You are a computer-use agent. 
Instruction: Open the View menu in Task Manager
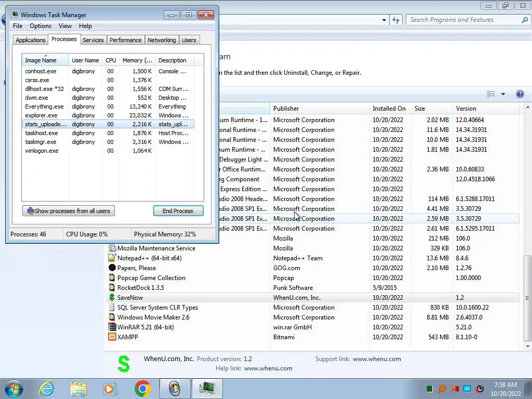pyautogui.click(x=65, y=26)
